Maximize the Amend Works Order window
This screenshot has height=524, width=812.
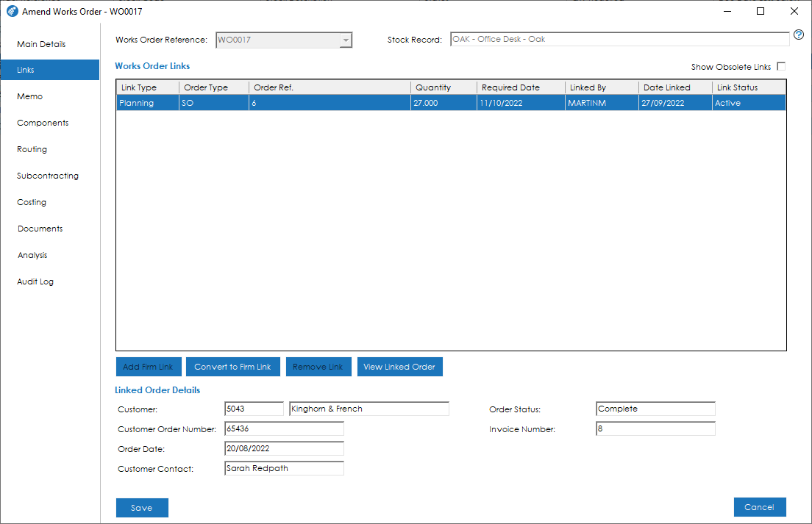coord(761,11)
